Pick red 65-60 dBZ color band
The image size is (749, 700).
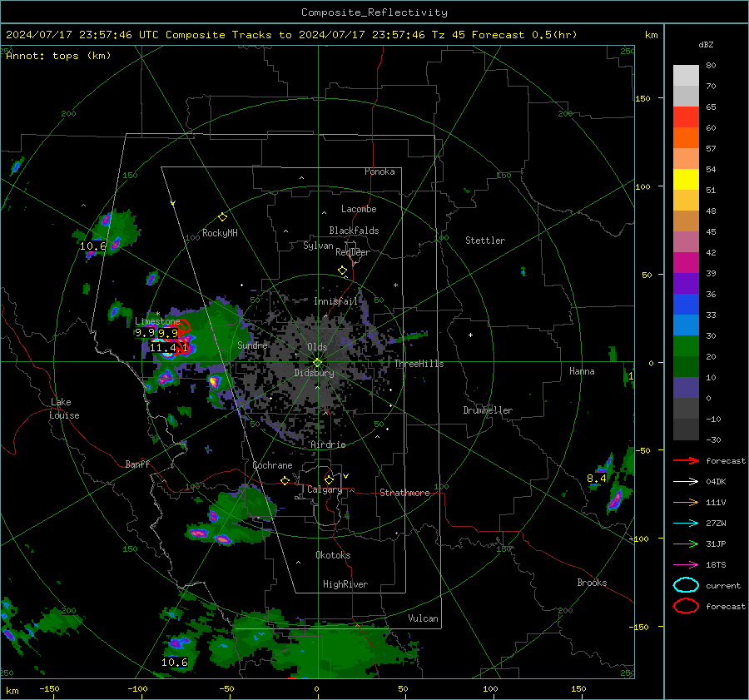coord(686,117)
